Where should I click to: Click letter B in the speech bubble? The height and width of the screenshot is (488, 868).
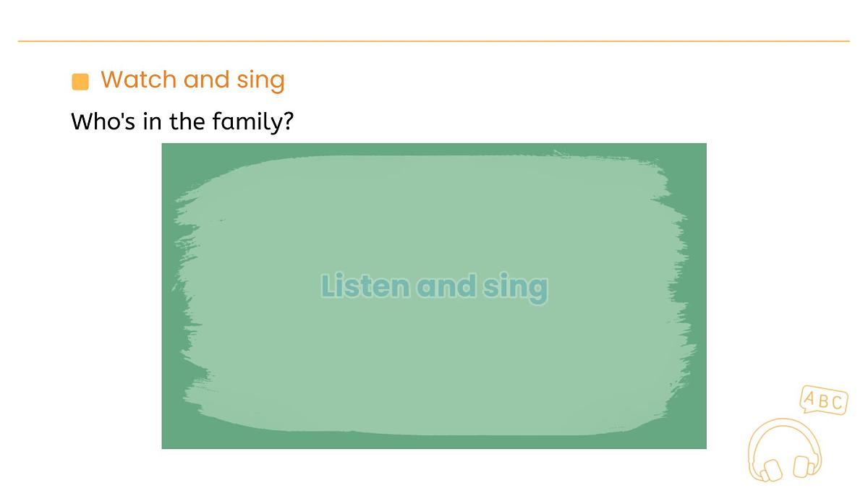[824, 400]
